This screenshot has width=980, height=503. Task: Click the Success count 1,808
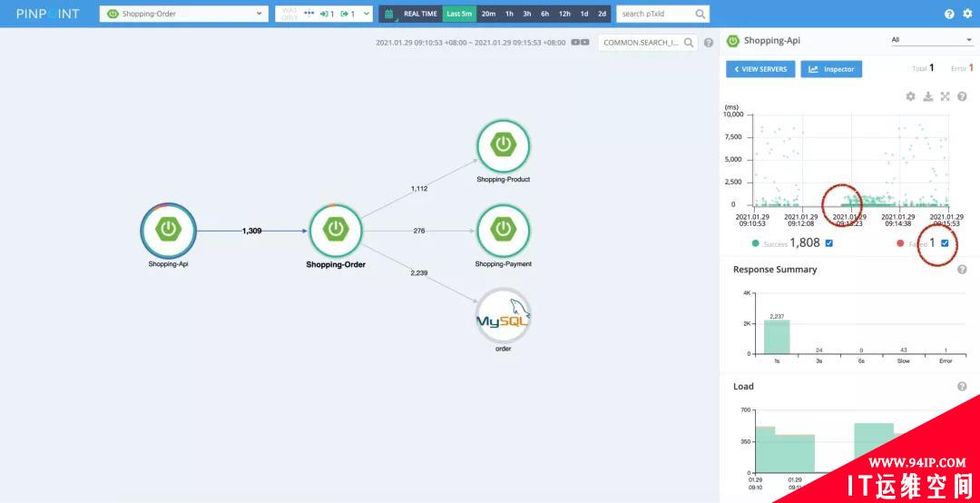pyautogui.click(x=804, y=242)
